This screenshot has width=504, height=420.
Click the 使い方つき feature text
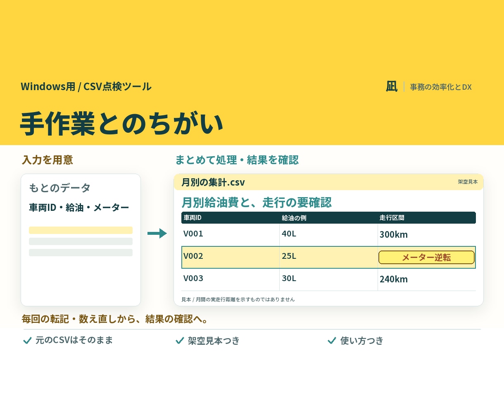coord(362,341)
